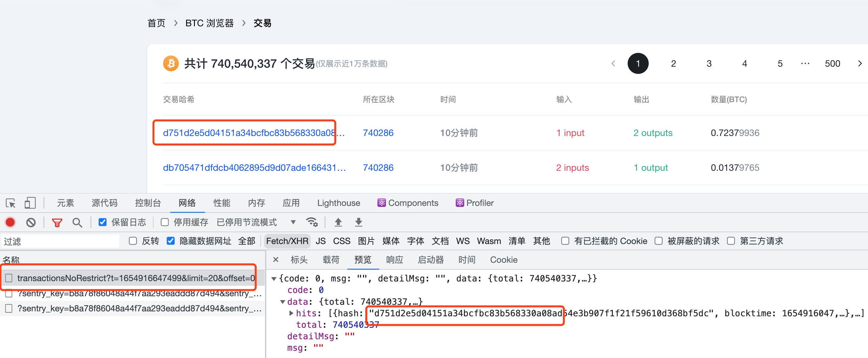Toggle the network filter funnel icon
Screen dimensions: 868x358
click(x=57, y=222)
